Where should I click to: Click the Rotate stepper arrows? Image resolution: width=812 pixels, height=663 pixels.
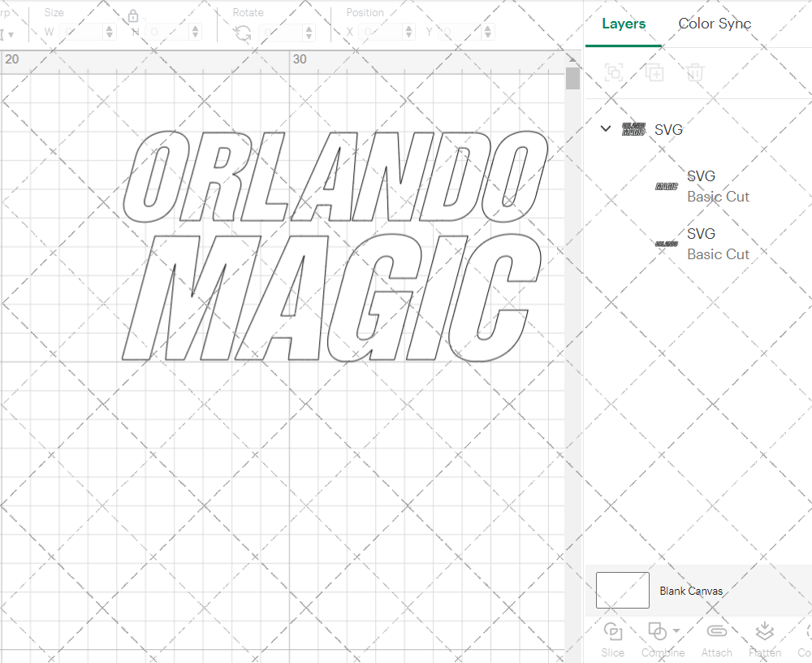309,32
